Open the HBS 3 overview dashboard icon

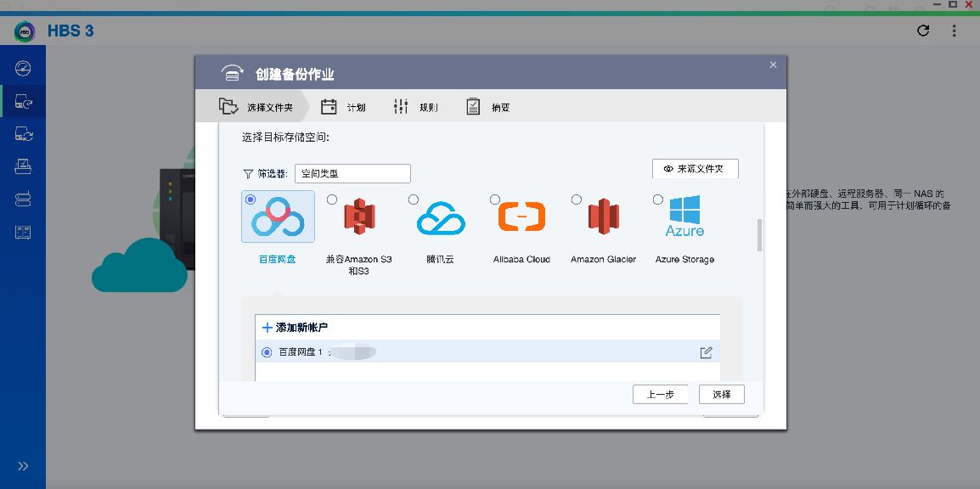click(x=23, y=68)
